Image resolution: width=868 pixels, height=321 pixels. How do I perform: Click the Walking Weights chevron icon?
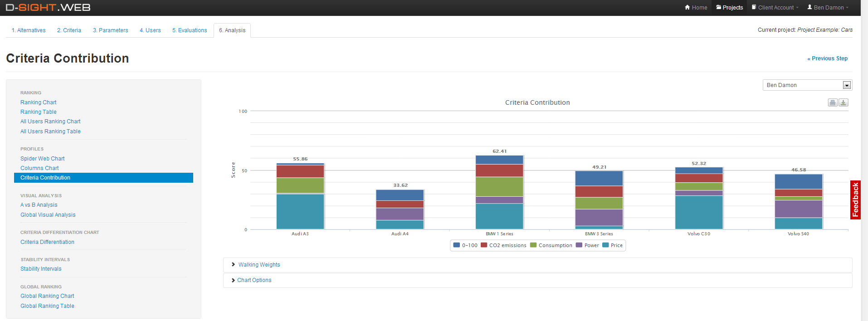pyautogui.click(x=233, y=265)
